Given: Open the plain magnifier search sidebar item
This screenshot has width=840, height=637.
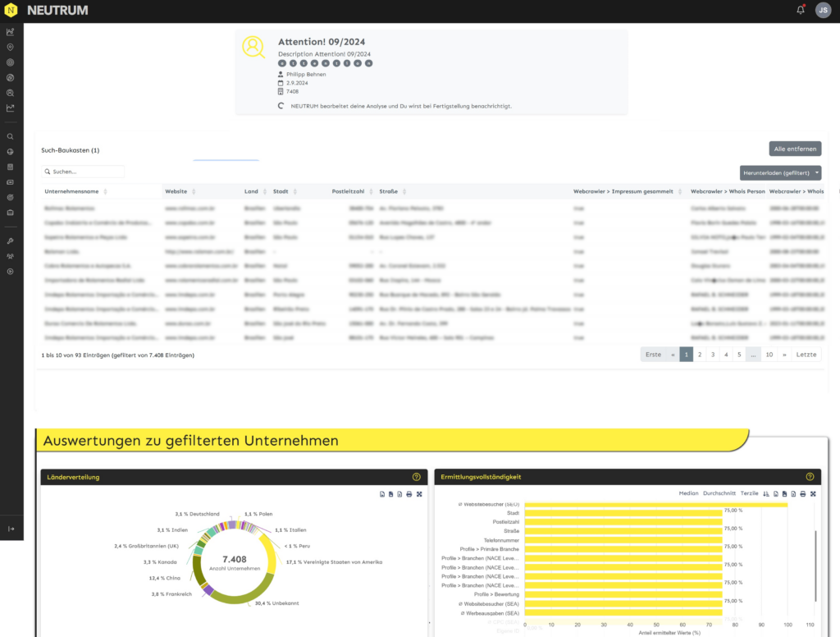Looking at the screenshot, I should (x=10, y=137).
